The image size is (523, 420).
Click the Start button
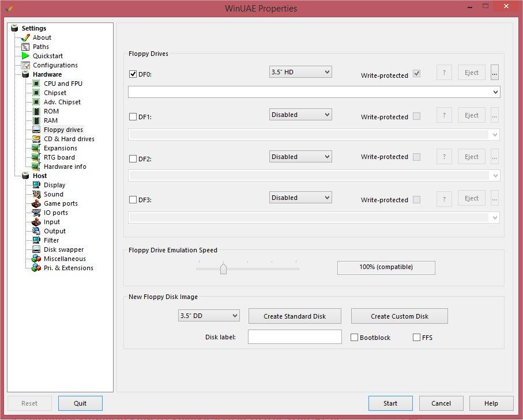point(390,403)
